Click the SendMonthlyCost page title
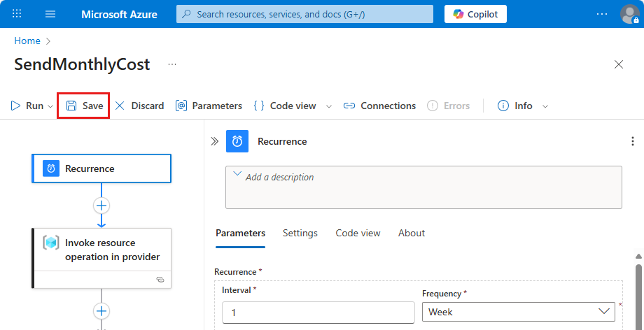 click(82, 64)
